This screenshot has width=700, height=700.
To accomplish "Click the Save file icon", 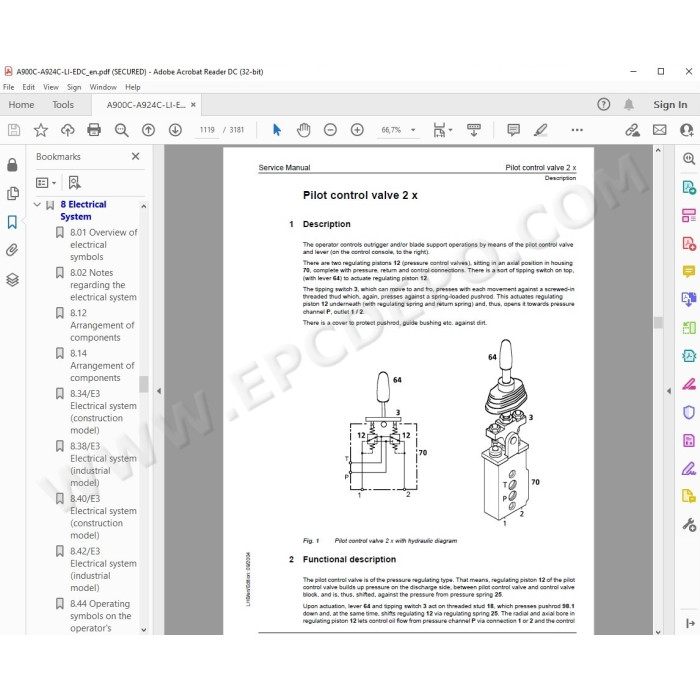I will (x=14, y=130).
